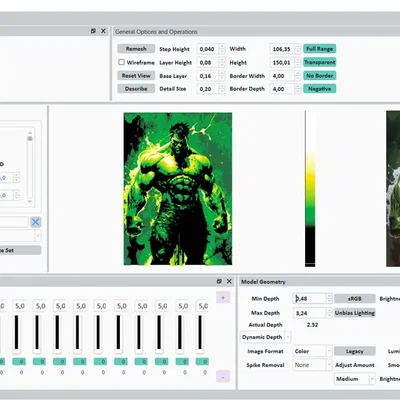Click the blue X clear button
400x400 pixels.
pyautogui.click(x=36, y=222)
